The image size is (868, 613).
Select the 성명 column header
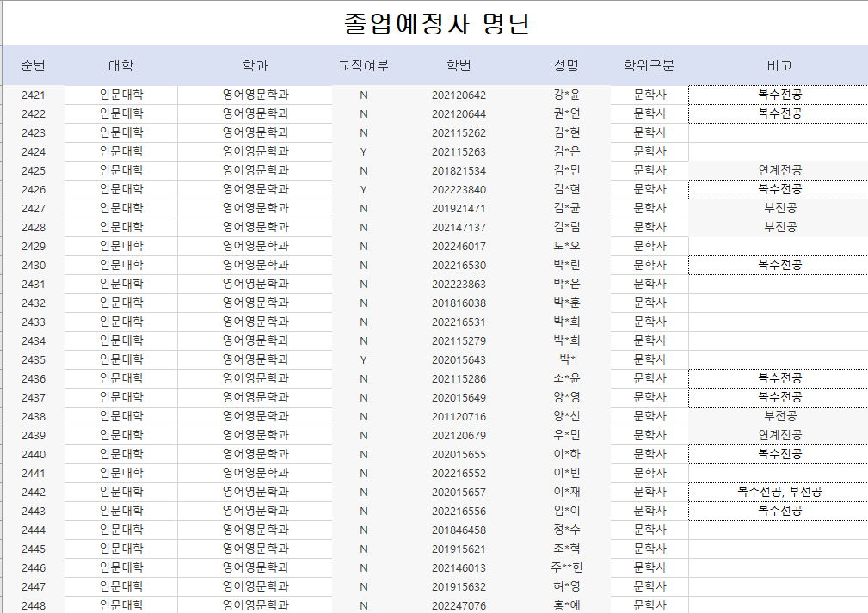click(x=567, y=66)
